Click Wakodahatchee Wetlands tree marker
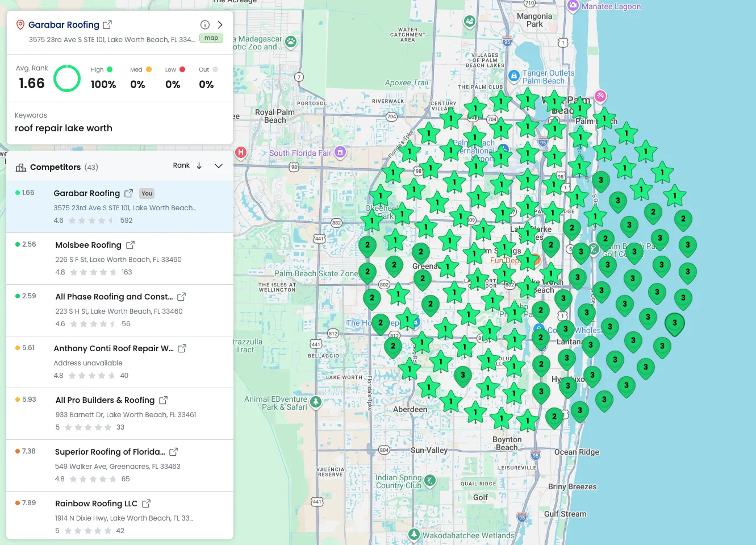The width and height of the screenshot is (756, 545). [414, 535]
